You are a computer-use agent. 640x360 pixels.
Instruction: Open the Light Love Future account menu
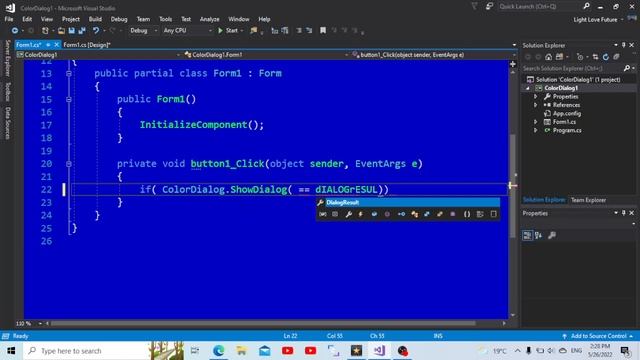click(x=598, y=20)
